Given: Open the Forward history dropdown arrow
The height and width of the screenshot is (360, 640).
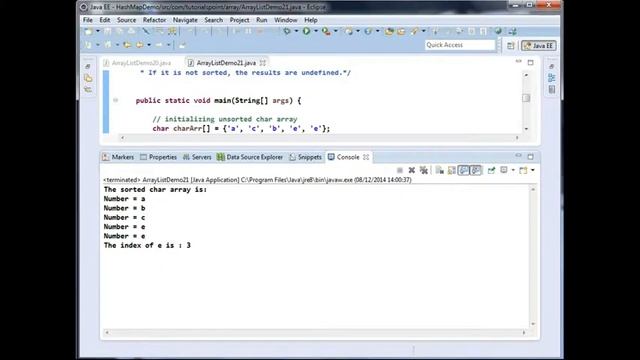Looking at the screenshot, I should (x=168, y=45).
